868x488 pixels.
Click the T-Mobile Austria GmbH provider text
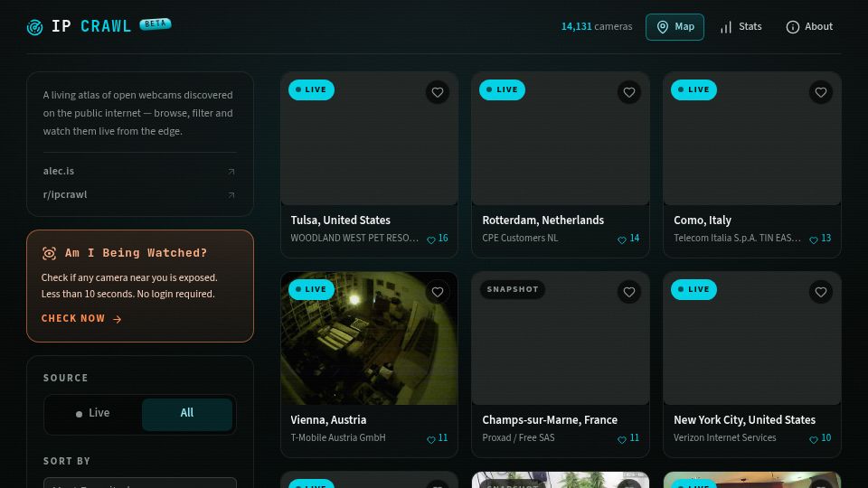[x=338, y=437]
